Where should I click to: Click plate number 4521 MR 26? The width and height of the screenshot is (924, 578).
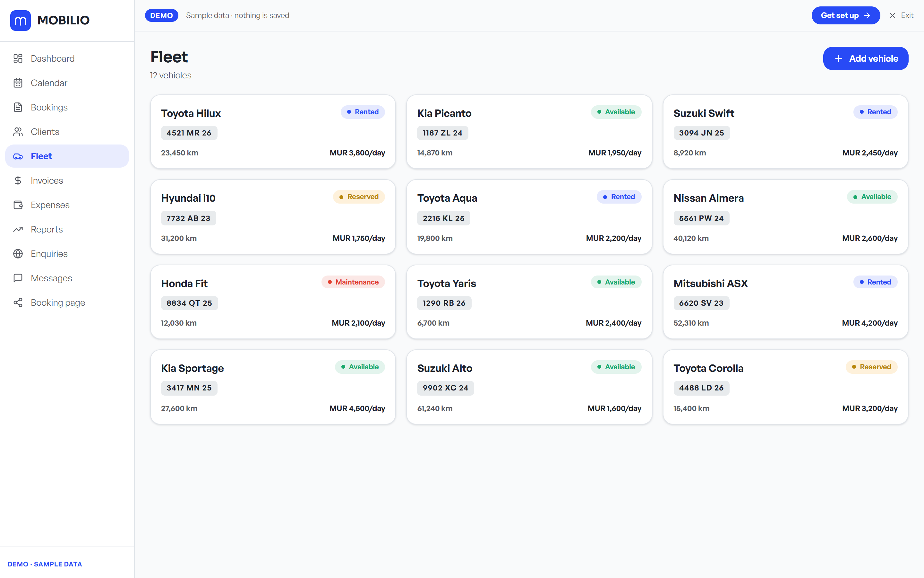pyautogui.click(x=189, y=133)
